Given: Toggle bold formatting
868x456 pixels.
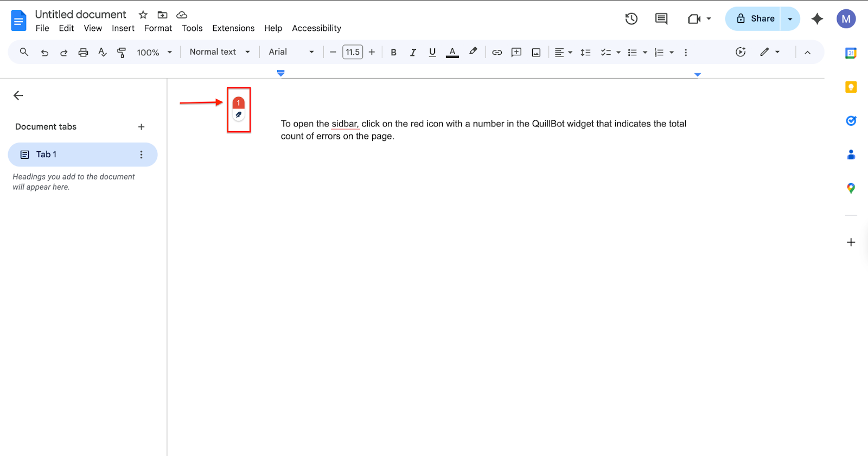Looking at the screenshot, I should pyautogui.click(x=393, y=53).
